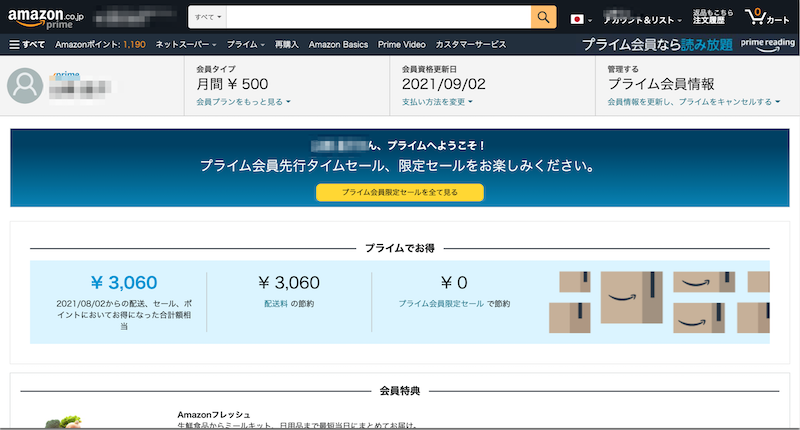Click 月間 ¥ 500 membership type text

pos(232,84)
